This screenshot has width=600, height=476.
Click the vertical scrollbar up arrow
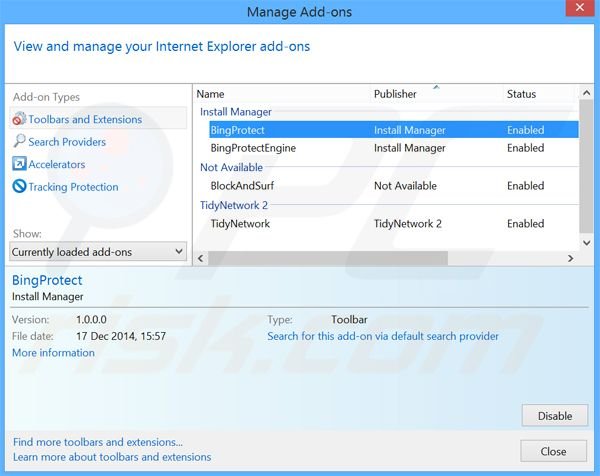click(x=586, y=93)
